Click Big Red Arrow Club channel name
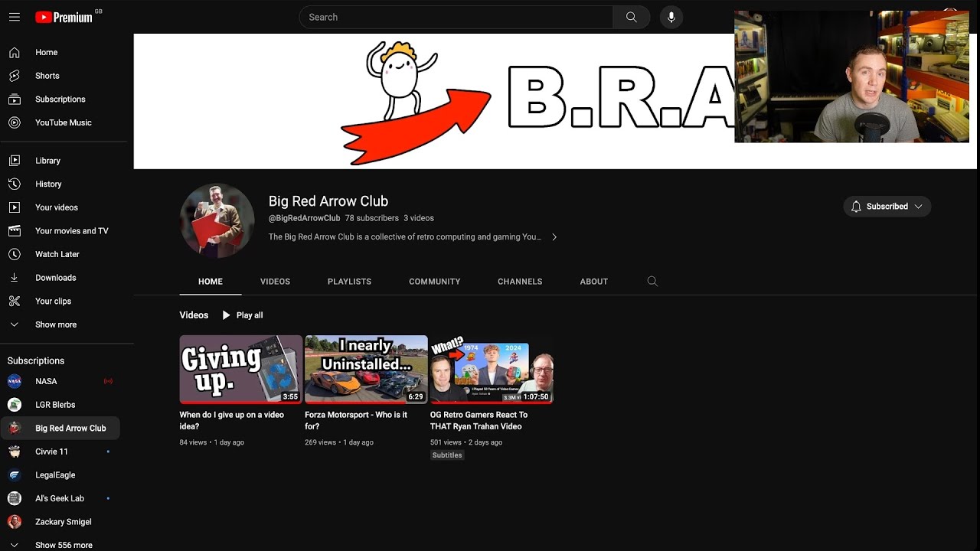 coord(328,201)
